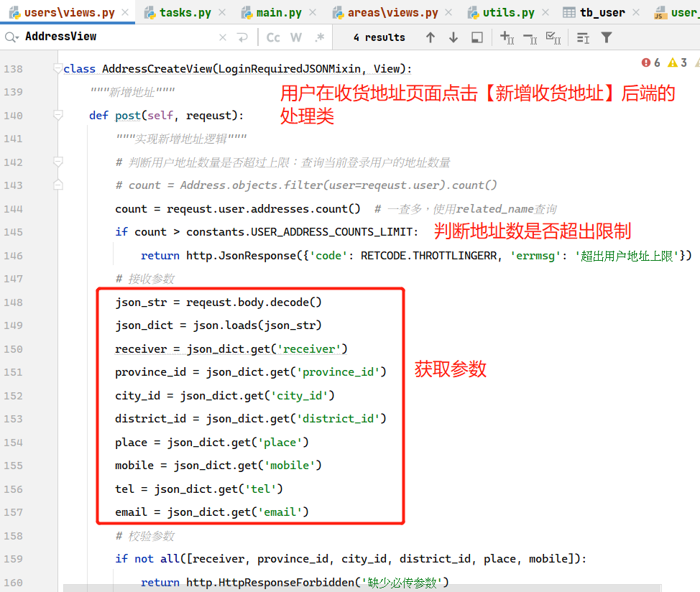This screenshot has height=592, width=700.
Task: Toggle Regex (.*) search option
Action: (319, 37)
